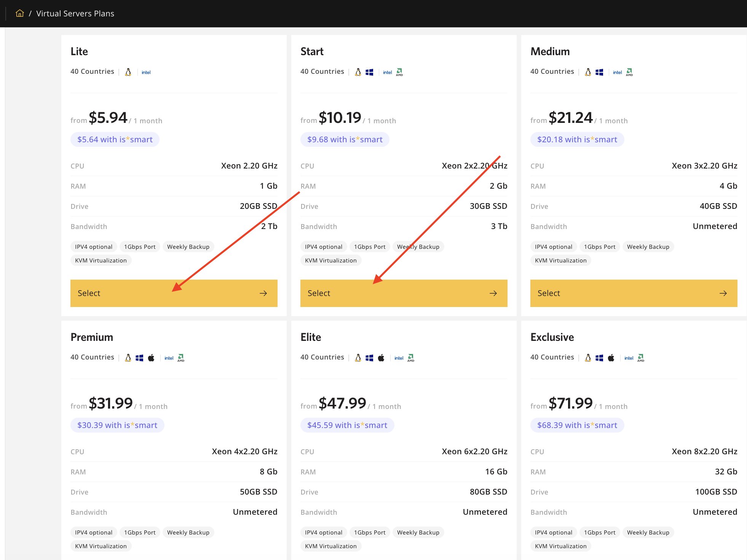Click Xeon 2.20 GHz CPU value
Screen dimensions: 747x560
pyautogui.click(x=249, y=166)
